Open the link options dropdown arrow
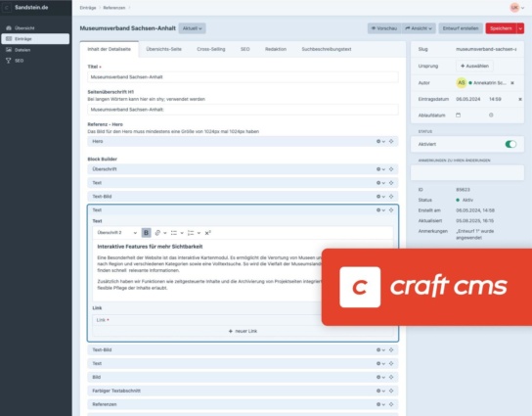 click(x=165, y=233)
